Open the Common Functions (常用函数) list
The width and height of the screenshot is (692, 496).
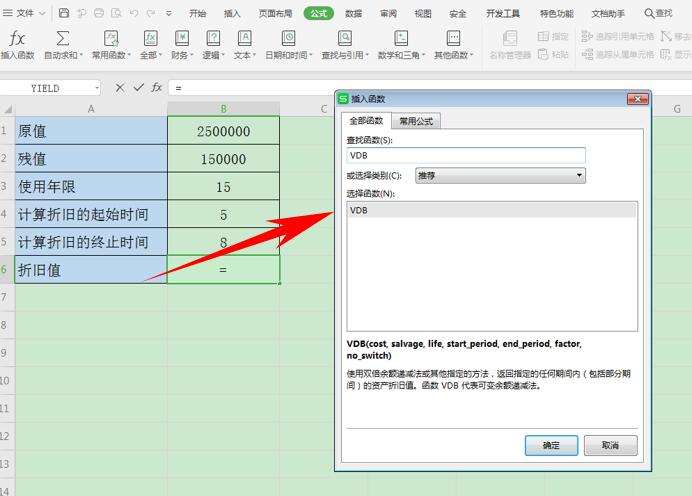(x=111, y=44)
